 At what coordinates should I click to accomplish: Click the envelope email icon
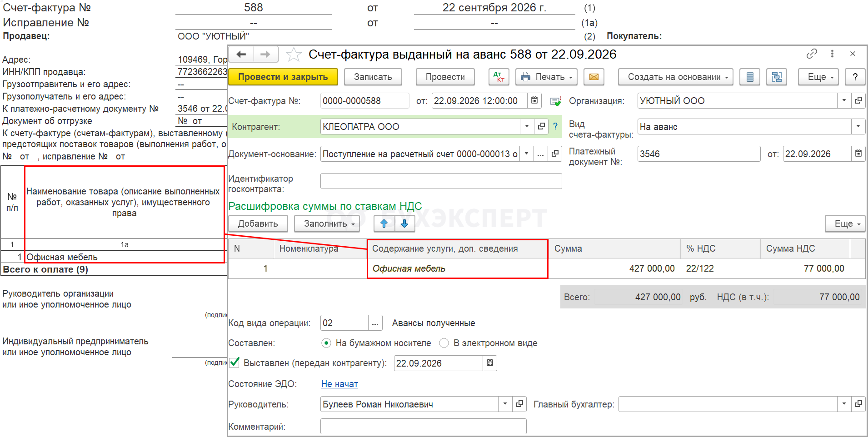[x=594, y=77]
